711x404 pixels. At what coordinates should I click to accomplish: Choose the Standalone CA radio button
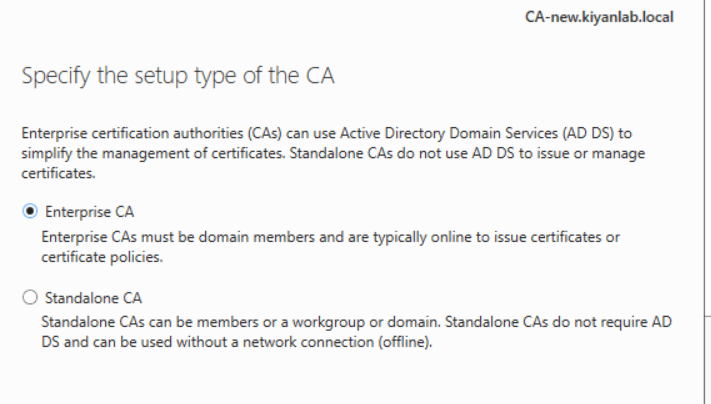coord(29,297)
